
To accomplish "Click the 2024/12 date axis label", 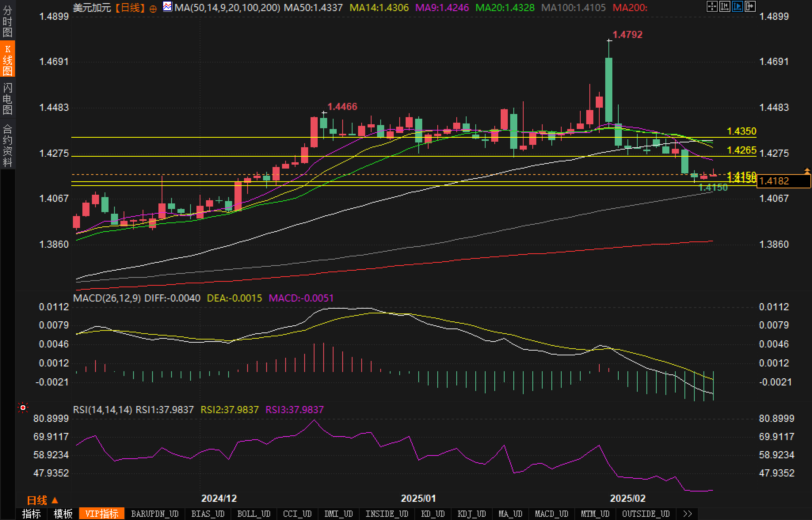I will point(219,498).
